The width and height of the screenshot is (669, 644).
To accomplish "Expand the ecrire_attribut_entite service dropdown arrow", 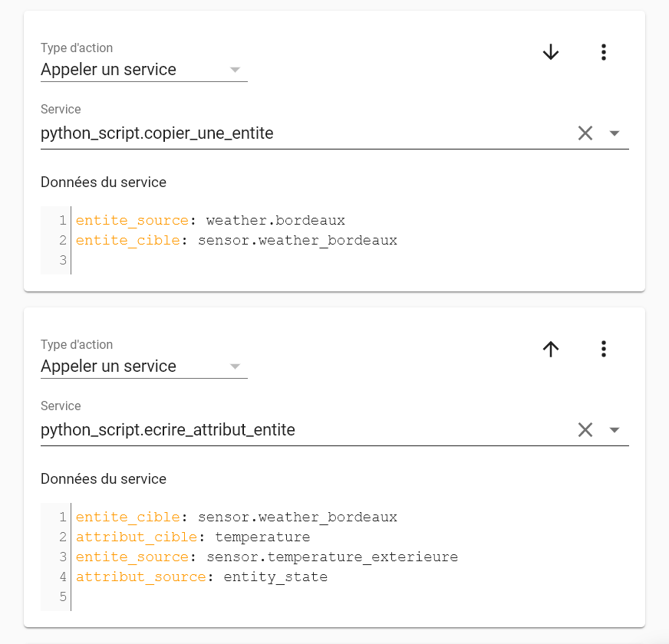I will tap(615, 430).
